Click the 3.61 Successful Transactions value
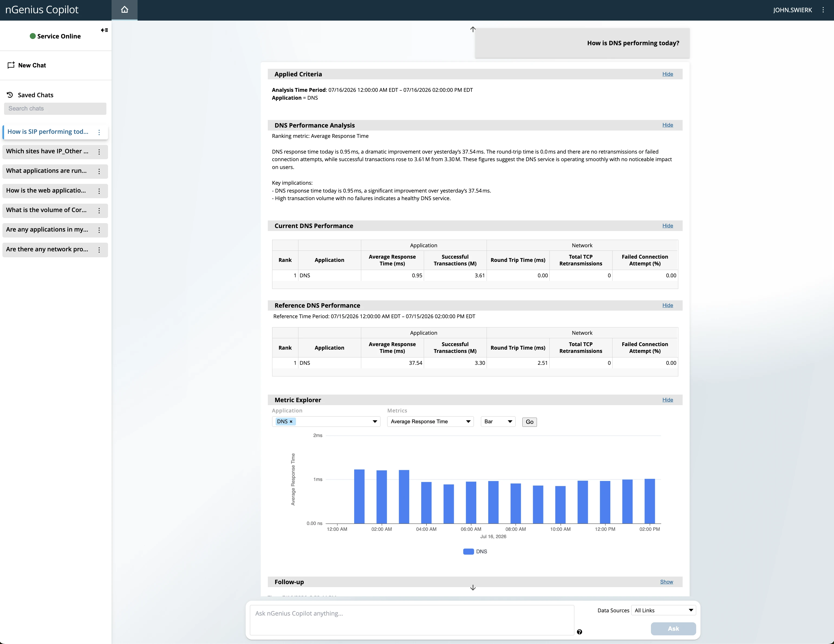 (x=480, y=275)
